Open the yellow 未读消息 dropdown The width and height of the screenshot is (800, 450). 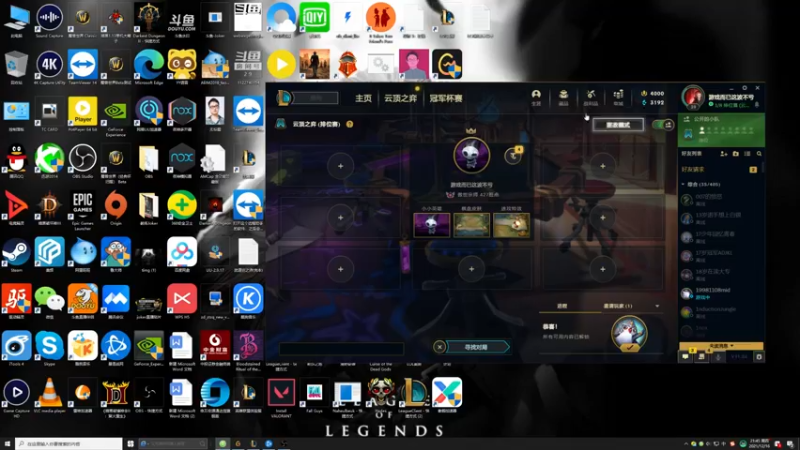pyautogui.click(x=720, y=346)
